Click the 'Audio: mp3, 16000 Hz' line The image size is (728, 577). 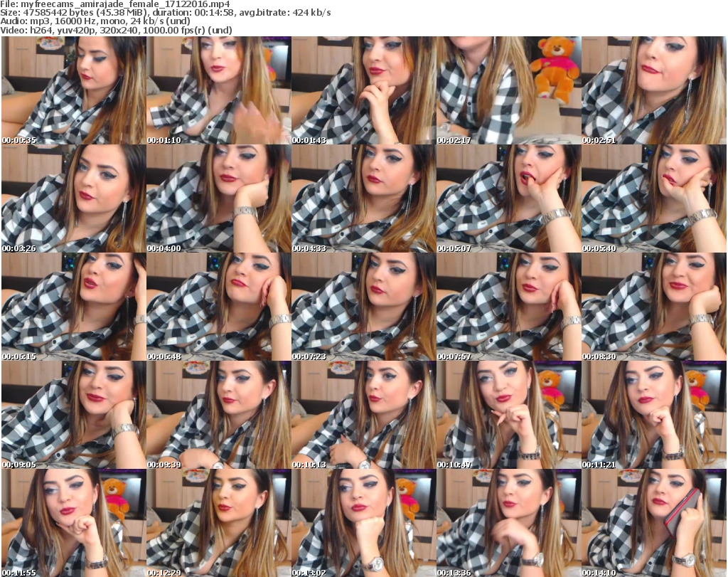click(x=95, y=21)
